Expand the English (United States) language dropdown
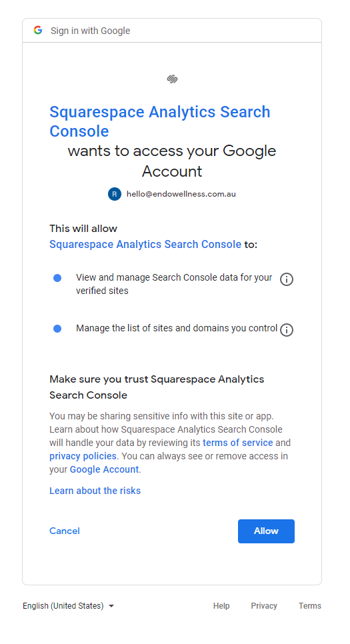Screen dimensions: 350x644 tap(68, 606)
